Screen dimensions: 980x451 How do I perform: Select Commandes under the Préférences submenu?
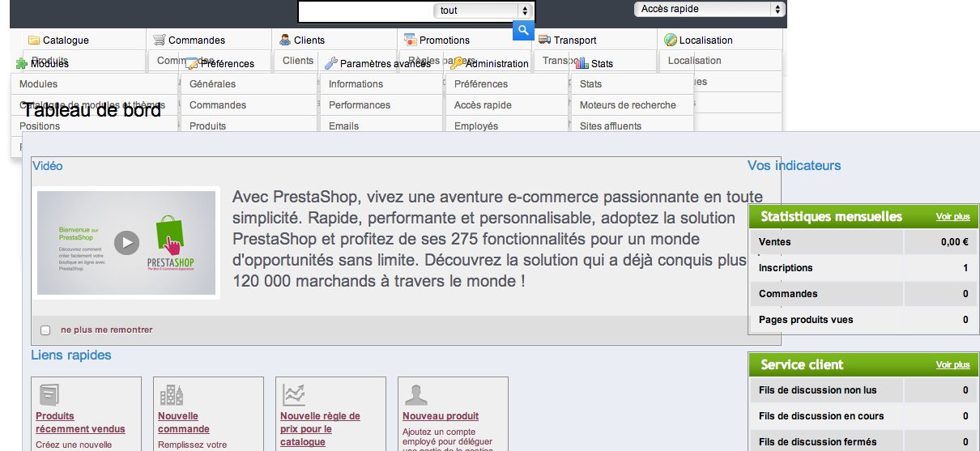coord(218,105)
